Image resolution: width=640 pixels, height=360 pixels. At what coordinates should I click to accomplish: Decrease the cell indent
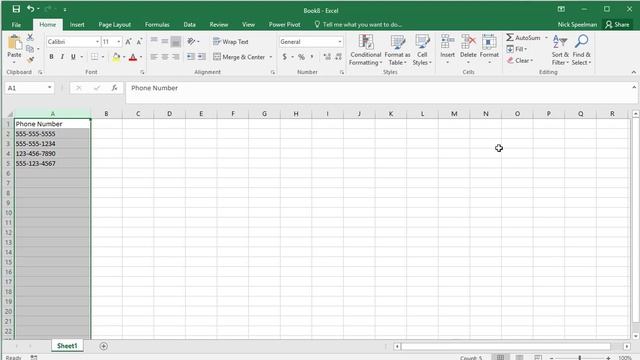pyautogui.click(x=191, y=57)
